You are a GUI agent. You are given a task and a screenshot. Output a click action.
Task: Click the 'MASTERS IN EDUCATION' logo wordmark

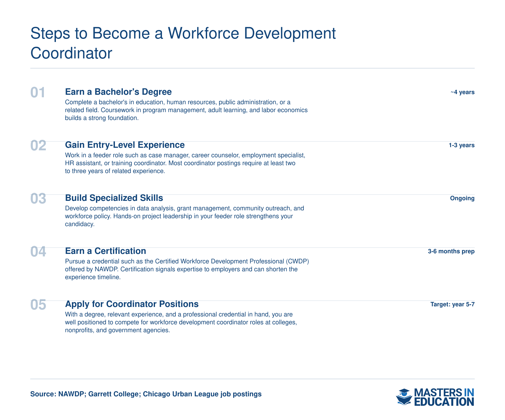point(444,397)
